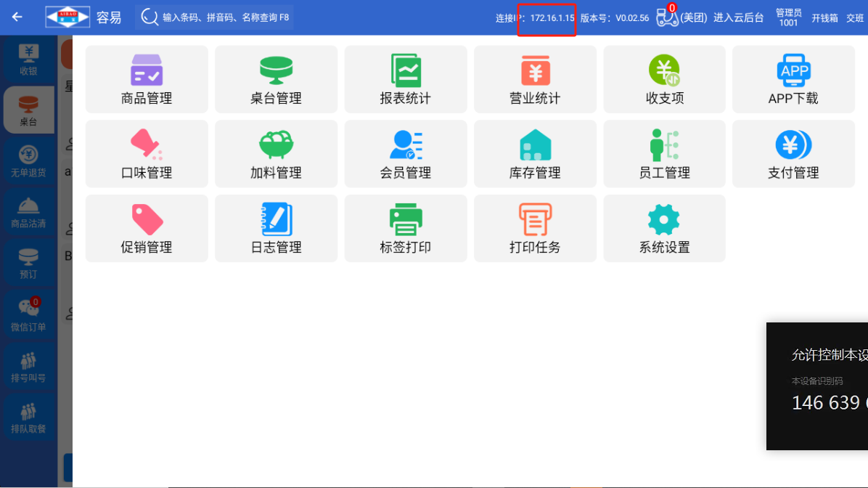
Task: Open the APP下载 download tile
Action: [793, 79]
